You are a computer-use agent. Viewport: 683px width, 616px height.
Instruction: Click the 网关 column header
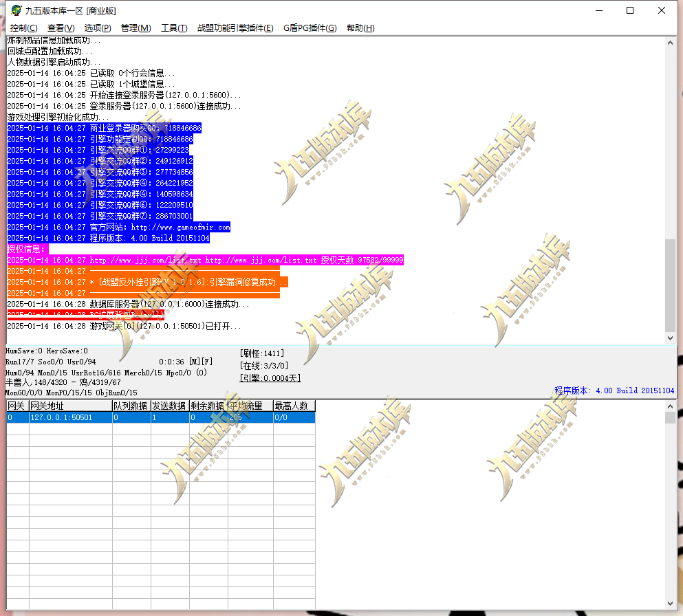[17, 406]
